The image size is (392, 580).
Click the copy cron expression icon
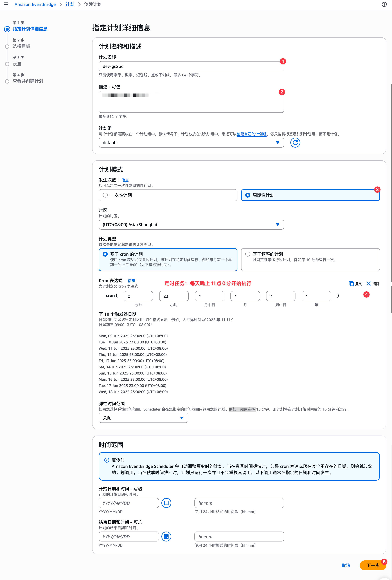click(x=351, y=283)
